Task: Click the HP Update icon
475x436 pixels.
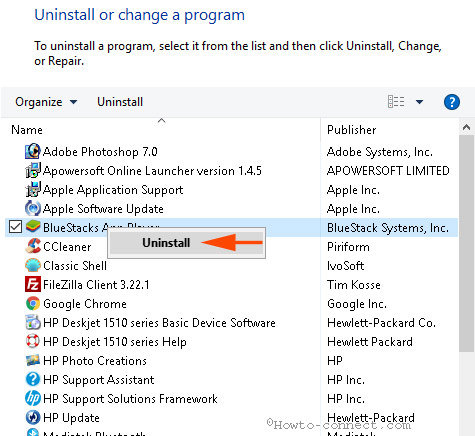Action: (33, 417)
